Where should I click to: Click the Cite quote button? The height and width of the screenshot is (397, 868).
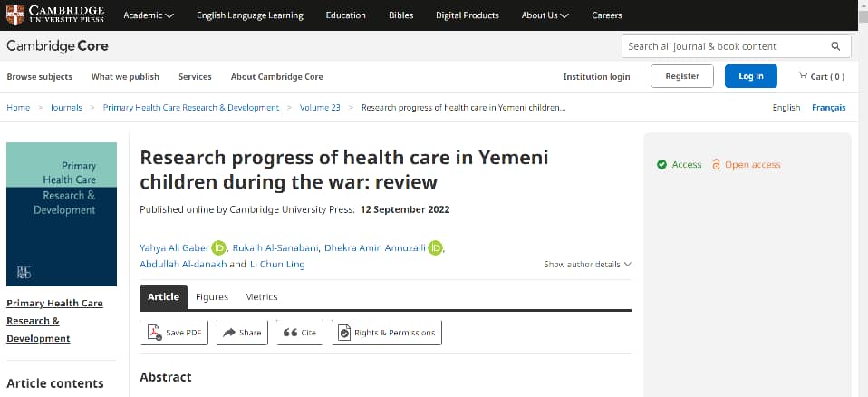[x=300, y=333]
